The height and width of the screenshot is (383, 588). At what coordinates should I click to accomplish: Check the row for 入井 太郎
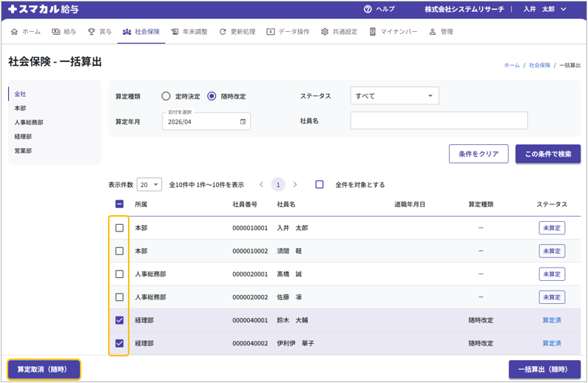click(x=120, y=228)
